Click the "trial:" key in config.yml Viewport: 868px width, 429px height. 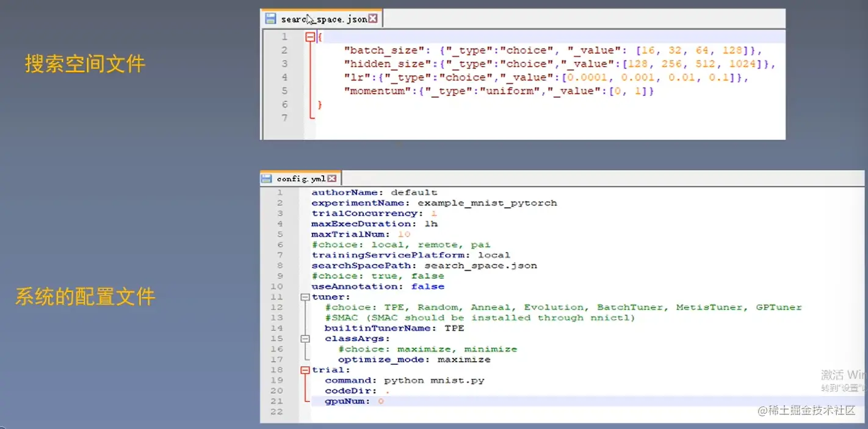331,370
